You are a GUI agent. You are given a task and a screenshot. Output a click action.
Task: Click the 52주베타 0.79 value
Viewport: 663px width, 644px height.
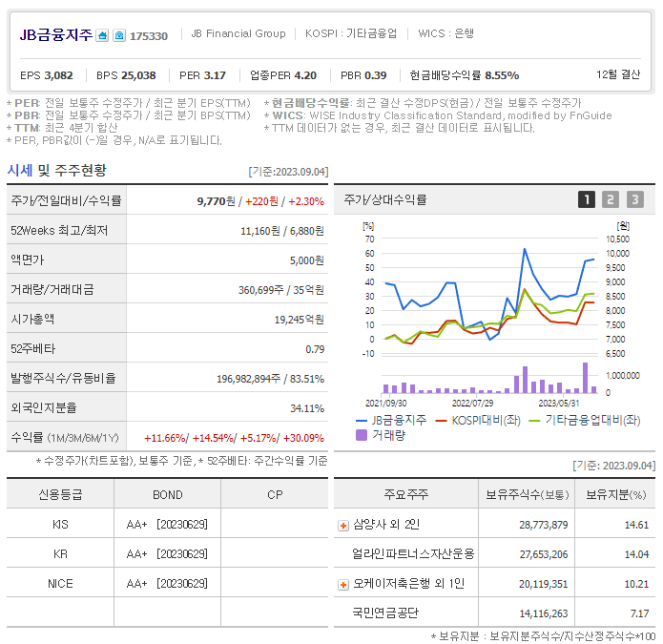tap(315, 349)
